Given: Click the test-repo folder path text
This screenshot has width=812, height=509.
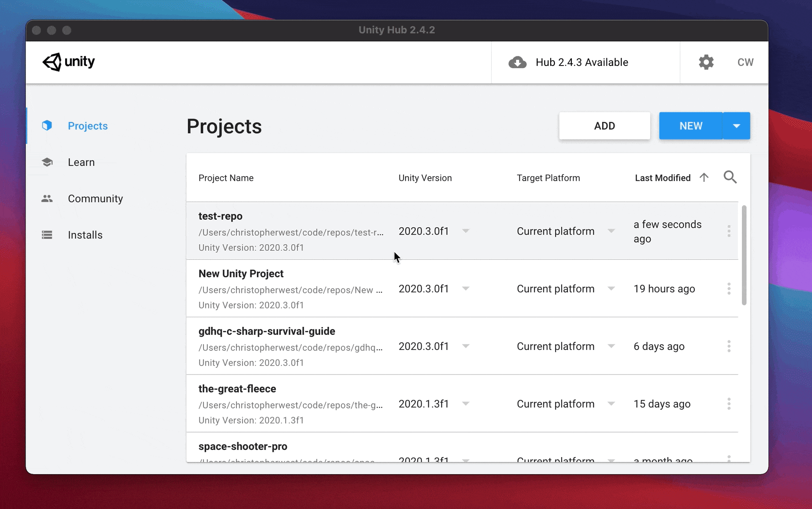Looking at the screenshot, I should (x=291, y=232).
